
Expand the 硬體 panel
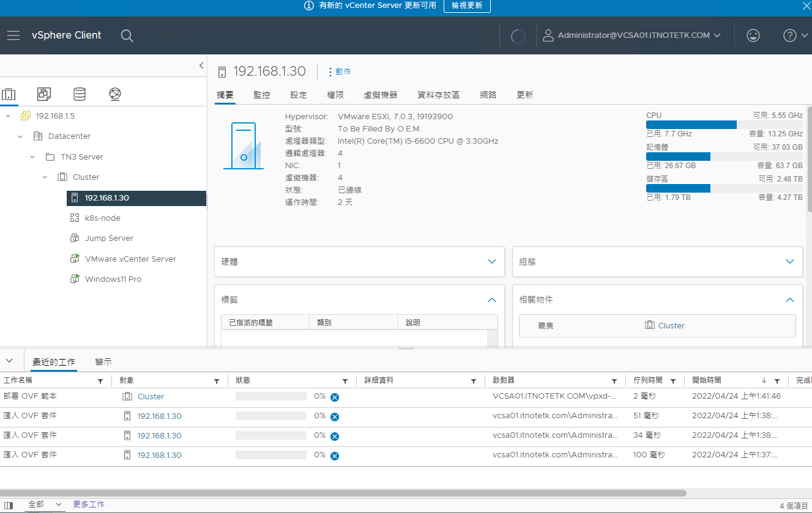click(x=492, y=262)
